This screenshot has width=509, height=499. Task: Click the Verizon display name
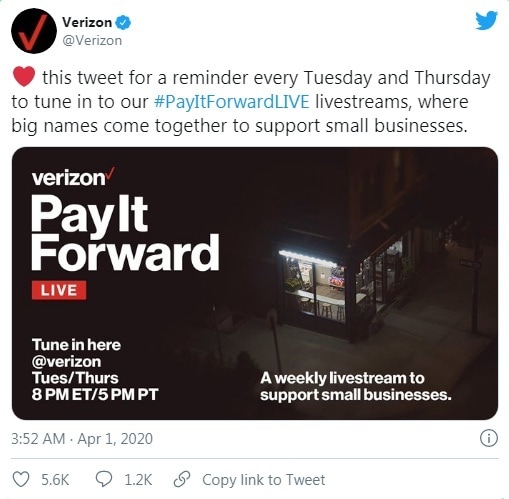(x=87, y=23)
